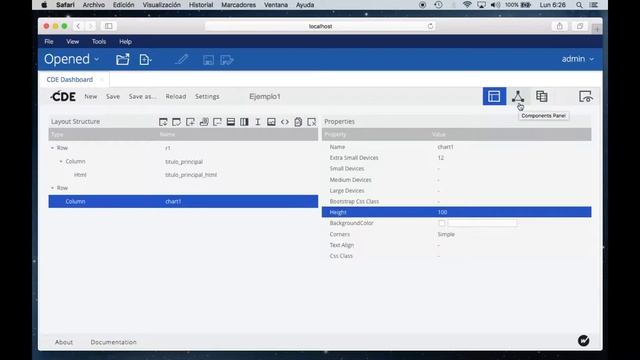The height and width of the screenshot is (360, 640).
Task: Switch to the Layout Panel icon
Action: [x=494, y=96]
